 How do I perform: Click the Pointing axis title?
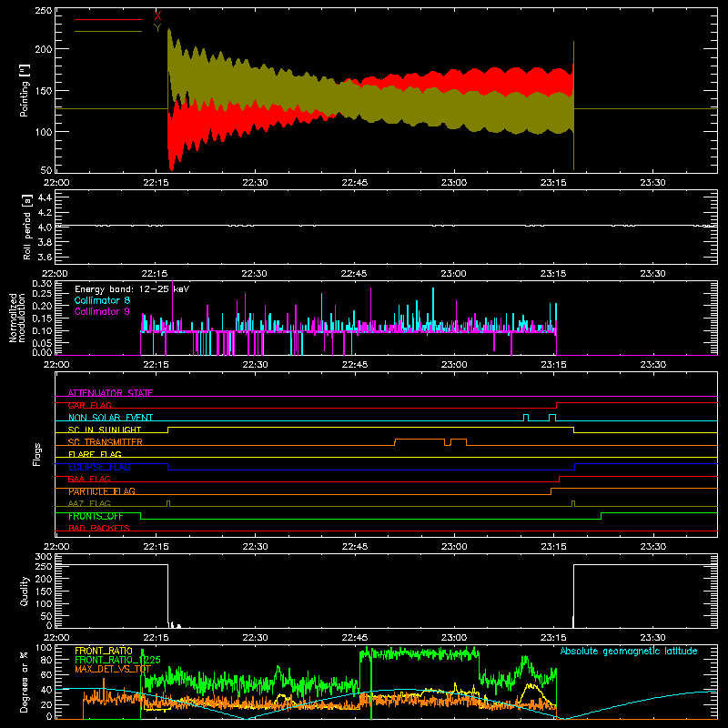click(x=25, y=90)
